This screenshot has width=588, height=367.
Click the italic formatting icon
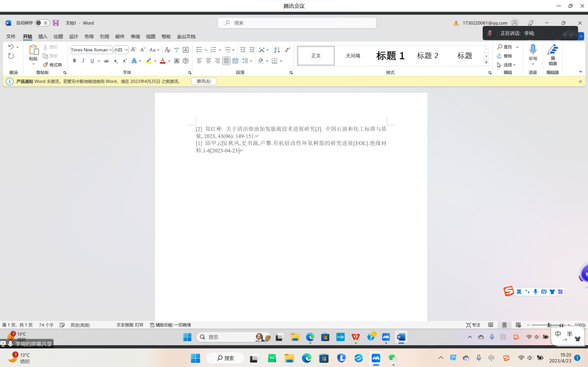83,61
